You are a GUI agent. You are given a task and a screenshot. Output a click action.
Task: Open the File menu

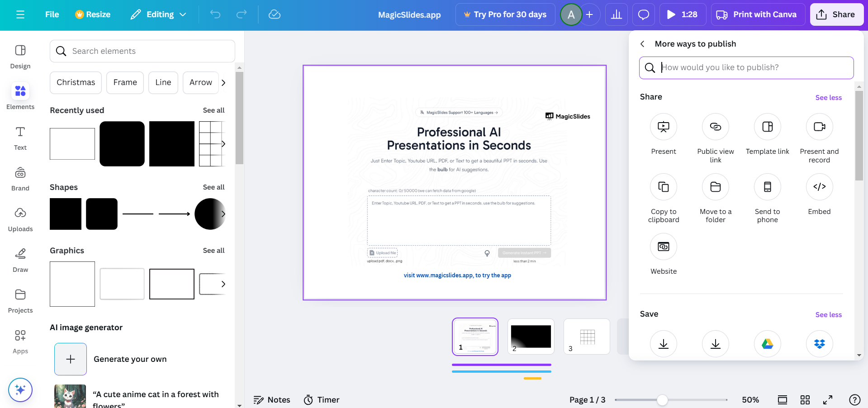pyautogui.click(x=52, y=14)
